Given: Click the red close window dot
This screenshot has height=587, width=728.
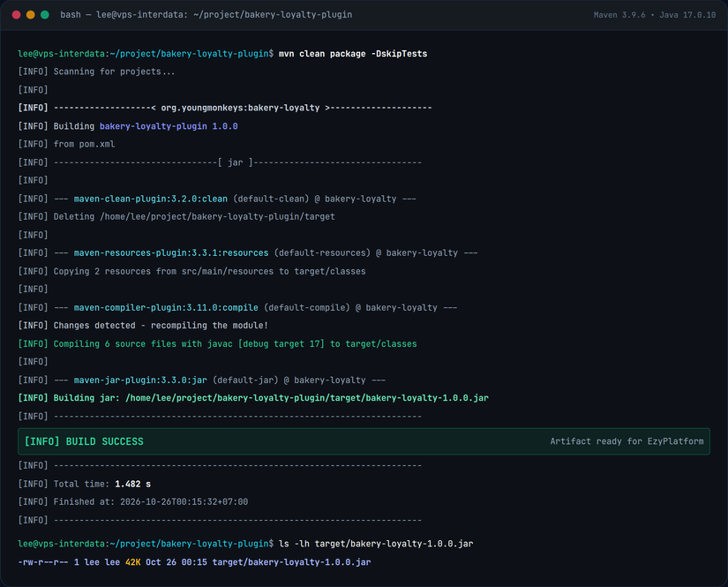Looking at the screenshot, I should pos(16,15).
